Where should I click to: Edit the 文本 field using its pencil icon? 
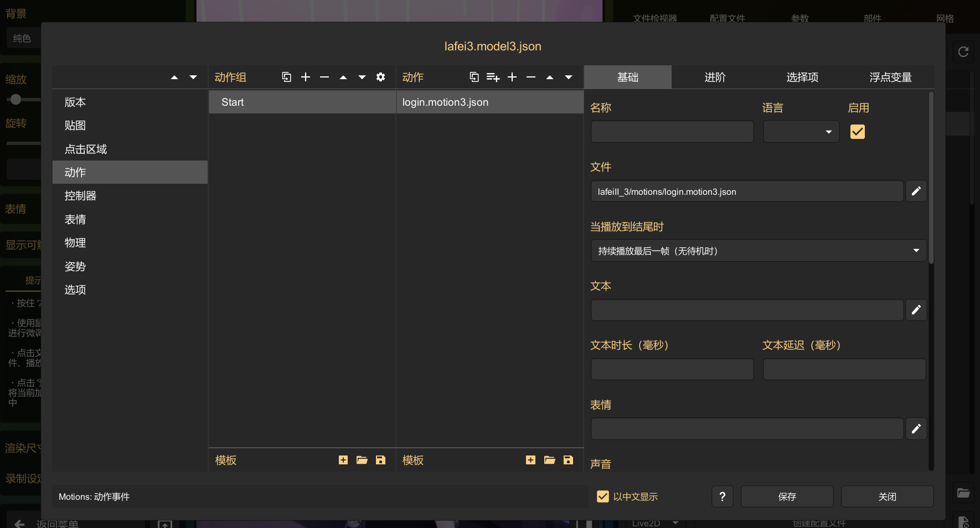[x=916, y=310]
